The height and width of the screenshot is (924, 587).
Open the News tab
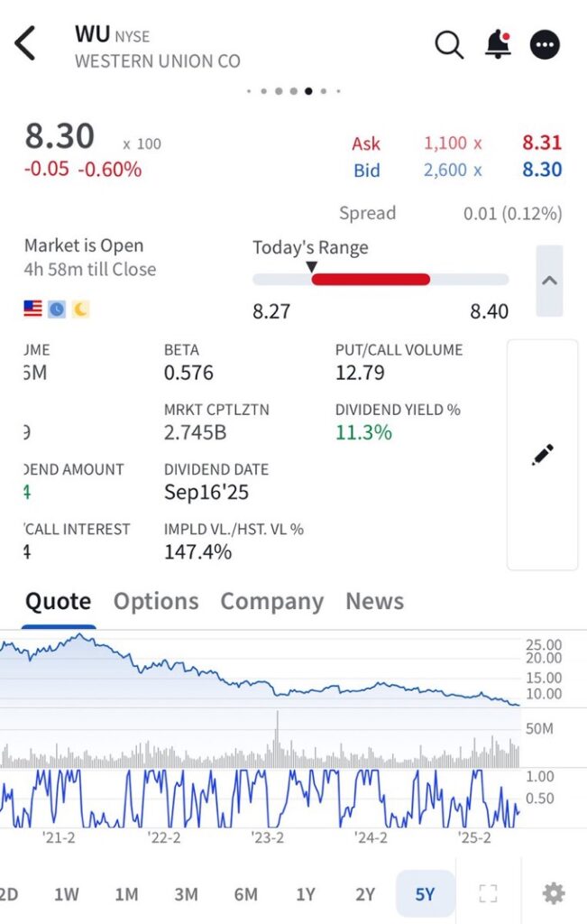point(374,601)
